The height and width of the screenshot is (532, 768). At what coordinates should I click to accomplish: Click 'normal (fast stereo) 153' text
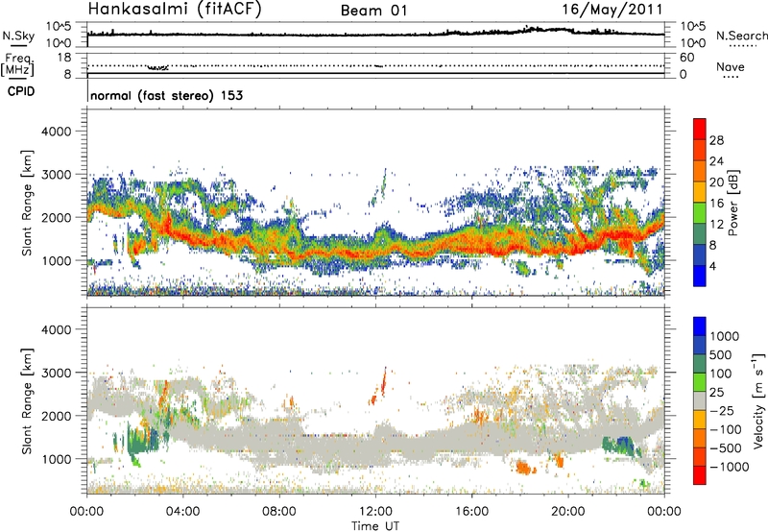pyautogui.click(x=166, y=95)
